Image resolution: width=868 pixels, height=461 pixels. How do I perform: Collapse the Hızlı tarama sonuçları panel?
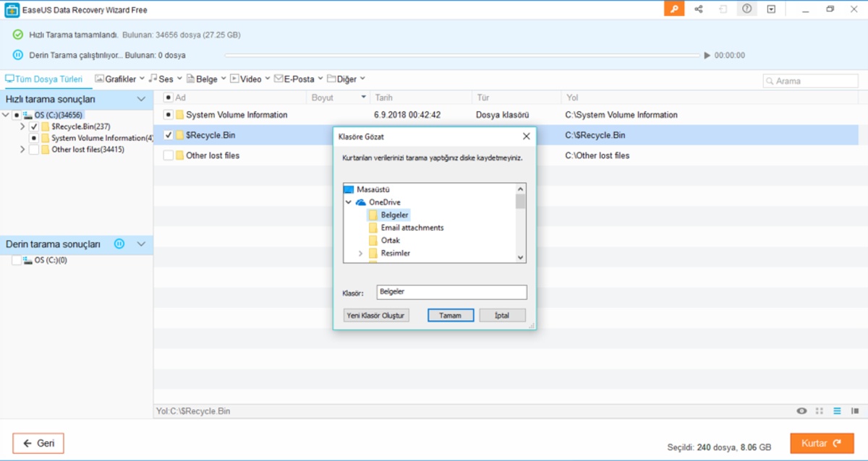coord(141,99)
